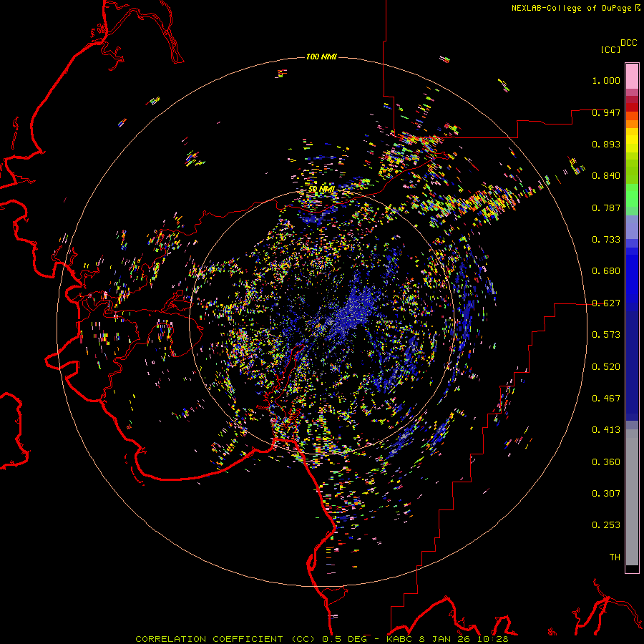Click the 10:28 timestamp in footer
This screenshot has height=644, width=644.
tap(493, 639)
